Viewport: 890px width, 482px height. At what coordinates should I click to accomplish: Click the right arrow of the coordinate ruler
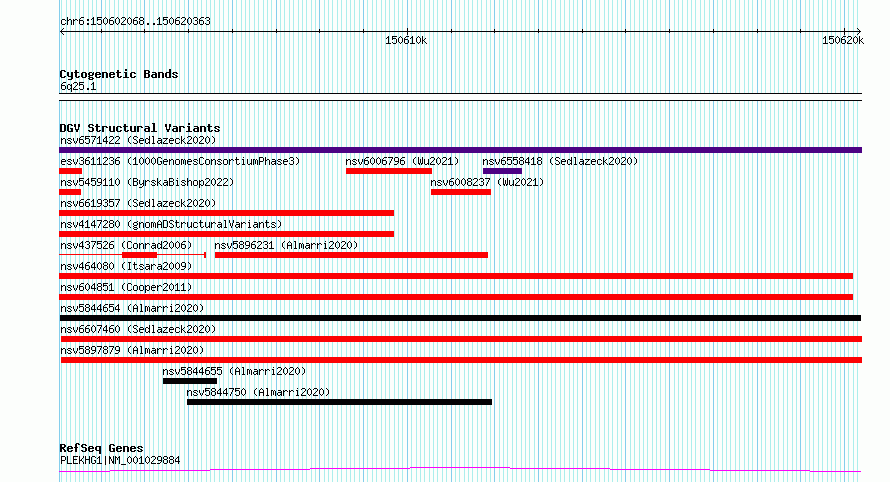[x=858, y=31]
